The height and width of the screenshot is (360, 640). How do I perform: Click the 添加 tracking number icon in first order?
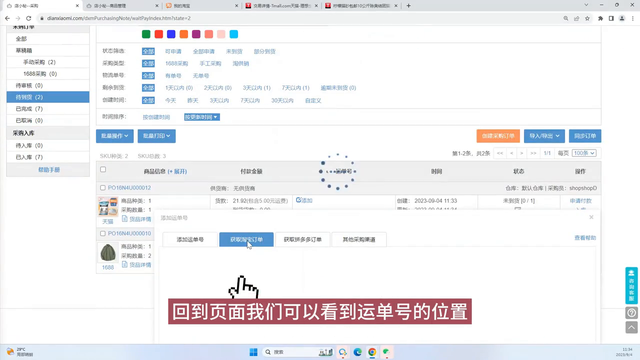point(304,200)
